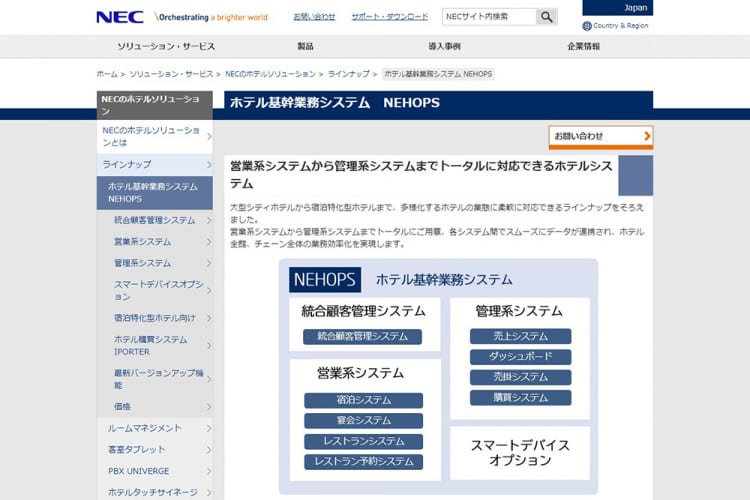Select the ラインナップ sidebar item

click(154, 165)
